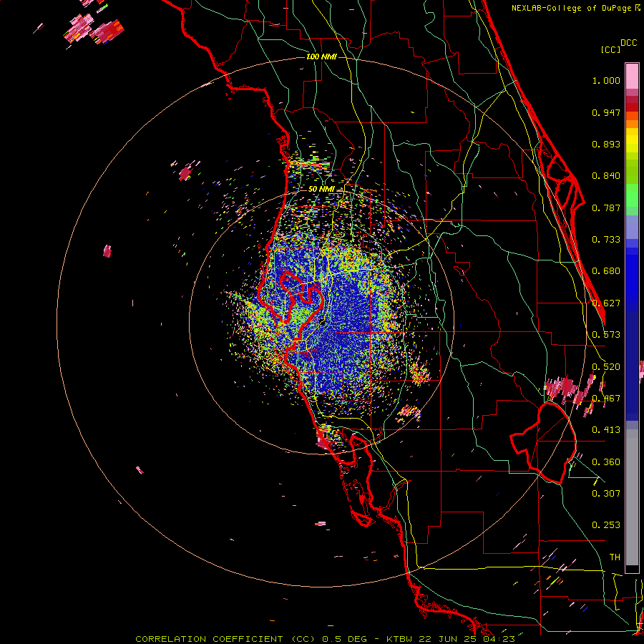
Task: Click the 100 NMI range ring label
Action: (x=321, y=57)
